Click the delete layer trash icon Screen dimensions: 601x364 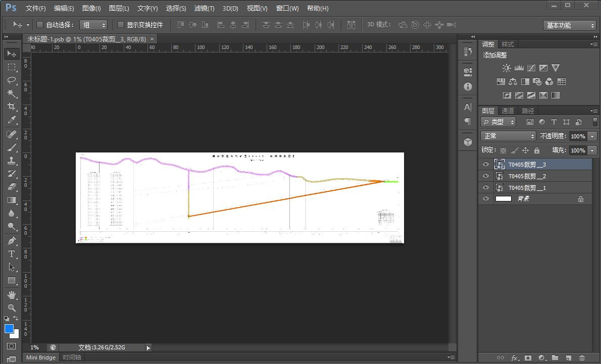click(582, 358)
